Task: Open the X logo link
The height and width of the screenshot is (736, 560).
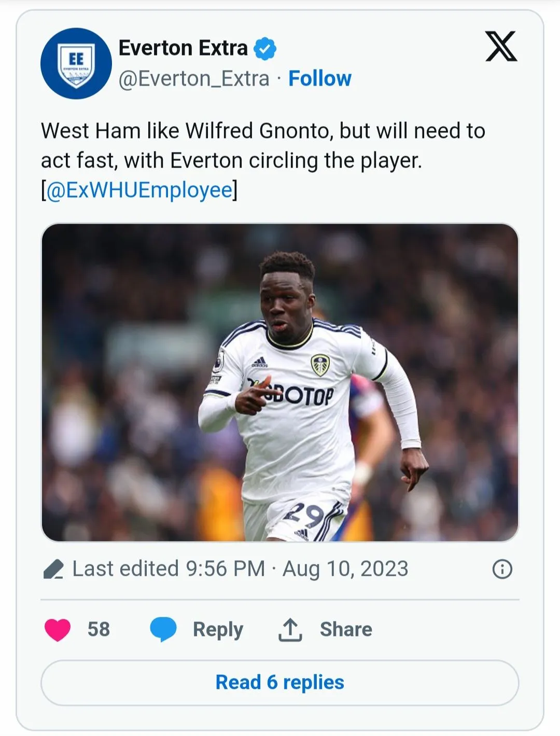Action: pos(501,47)
